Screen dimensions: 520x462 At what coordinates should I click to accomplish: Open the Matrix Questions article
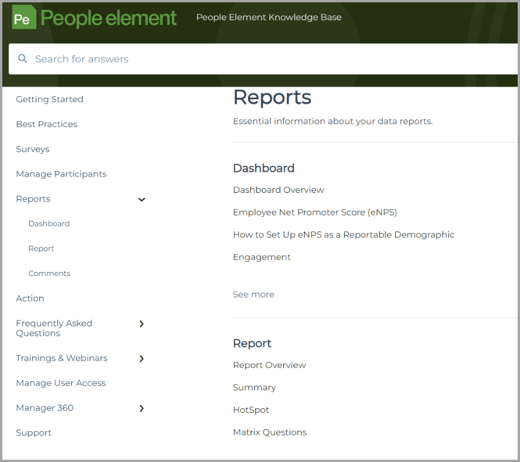coord(270,432)
